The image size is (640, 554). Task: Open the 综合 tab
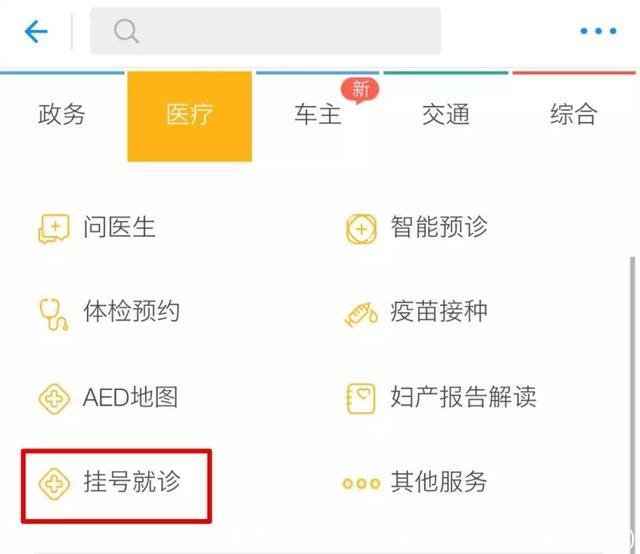pos(574,115)
